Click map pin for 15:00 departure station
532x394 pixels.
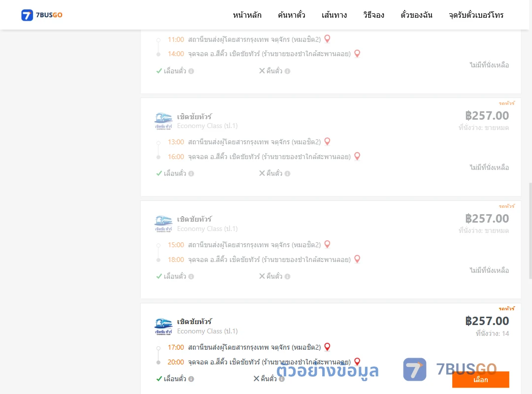pyautogui.click(x=328, y=244)
